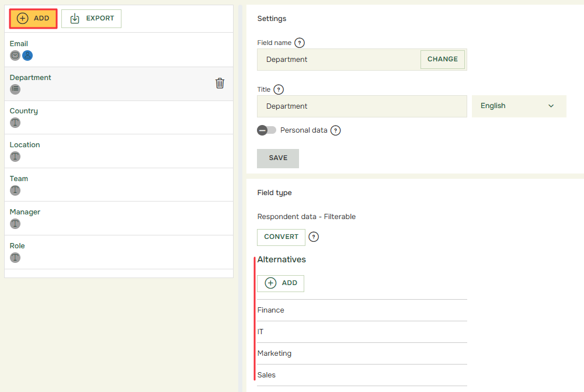Image resolution: width=584 pixels, height=392 pixels.
Task: Click the yellow ADD field button
Action: pos(33,19)
